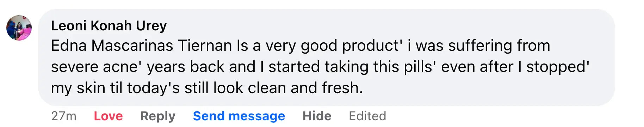644x127 pixels.
Task: Open the 27m timestamp link
Action: pos(64,116)
